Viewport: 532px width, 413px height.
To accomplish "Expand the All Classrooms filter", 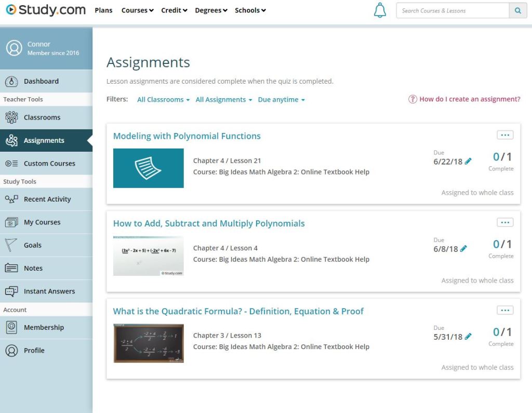I will tap(163, 99).
